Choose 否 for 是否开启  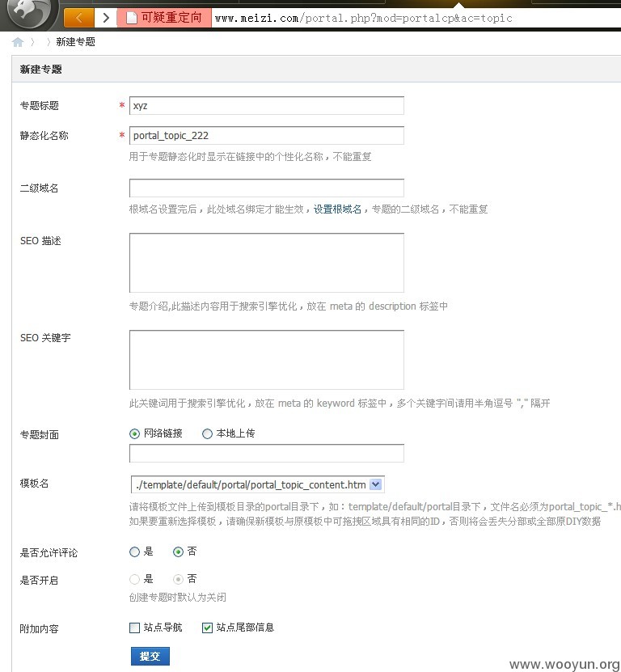click(178, 580)
